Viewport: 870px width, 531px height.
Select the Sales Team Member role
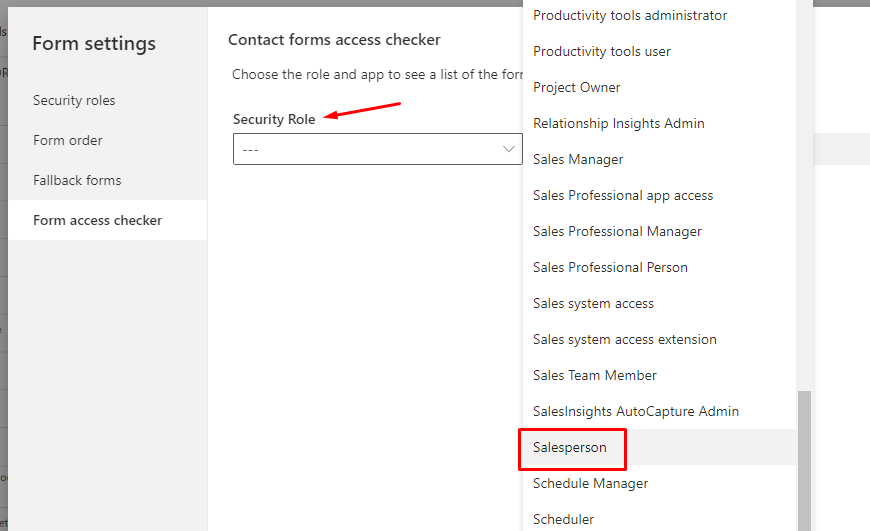(x=659, y=375)
